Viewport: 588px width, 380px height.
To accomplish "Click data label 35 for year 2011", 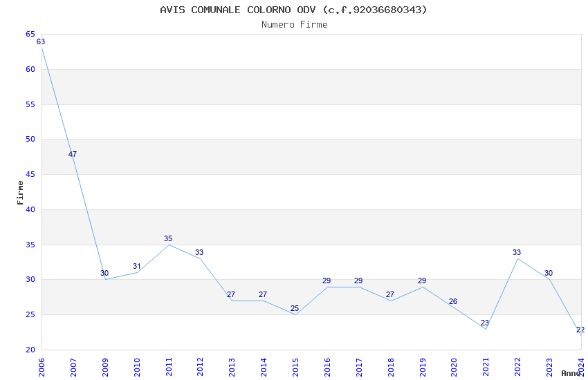I will [168, 238].
